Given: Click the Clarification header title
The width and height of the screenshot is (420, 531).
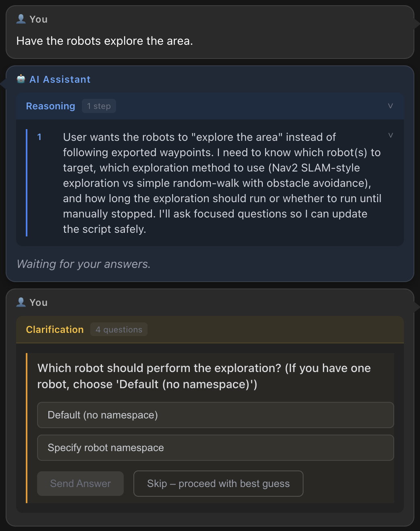Looking at the screenshot, I should pos(55,330).
